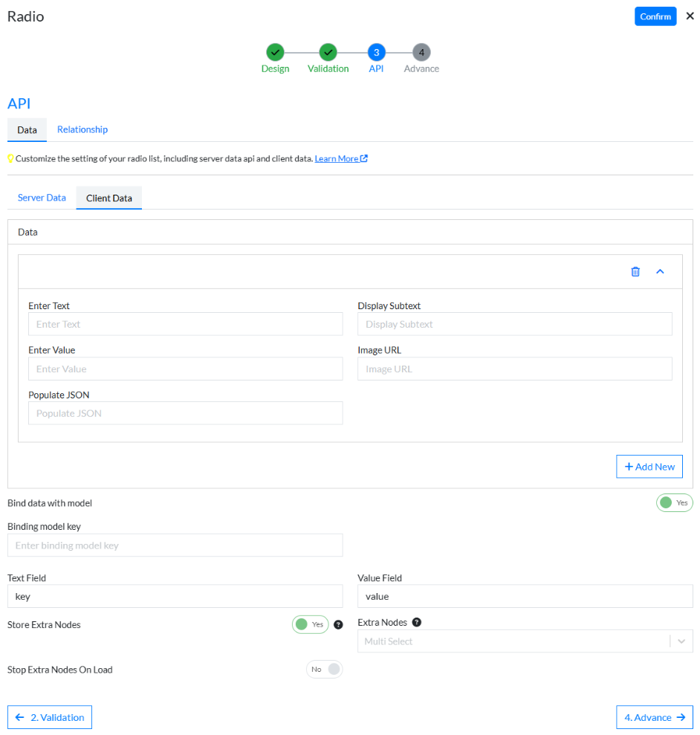
Task: Close the Radio dialog
Action: click(x=690, y=16)
